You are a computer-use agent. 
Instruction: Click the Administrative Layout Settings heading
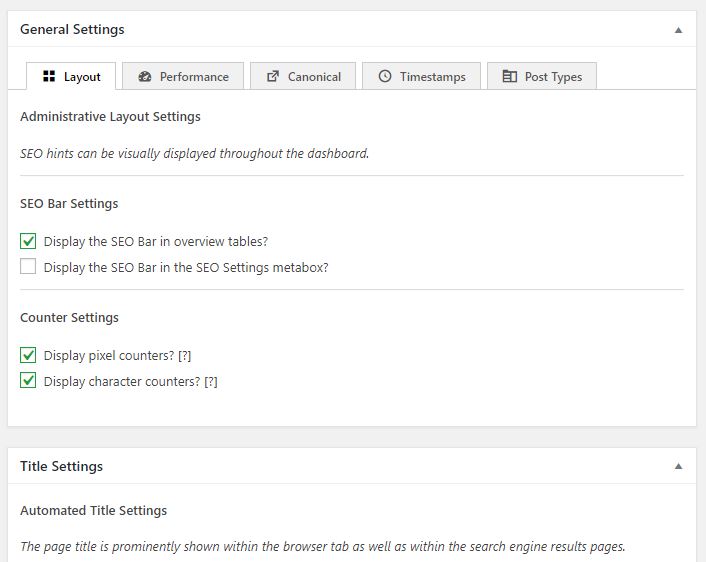(110, 117)
